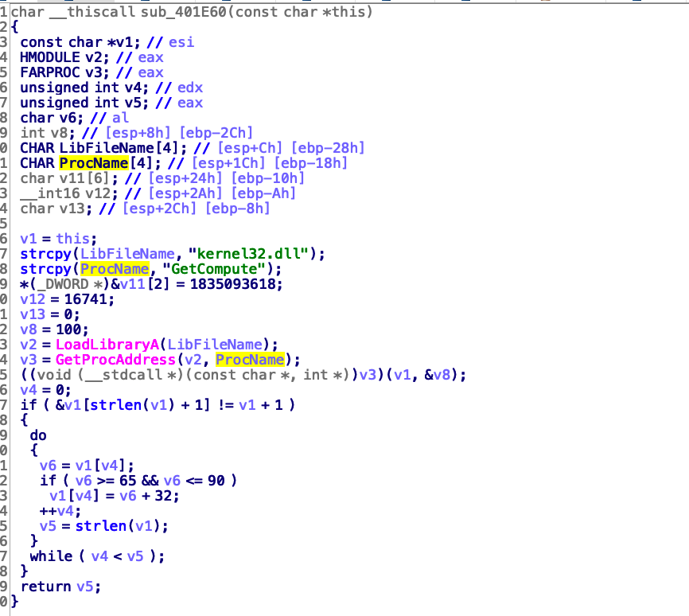689x616 pixels.
Task: Select the highlighted ProcName variable declaration
Action: (x=93, y=162)
